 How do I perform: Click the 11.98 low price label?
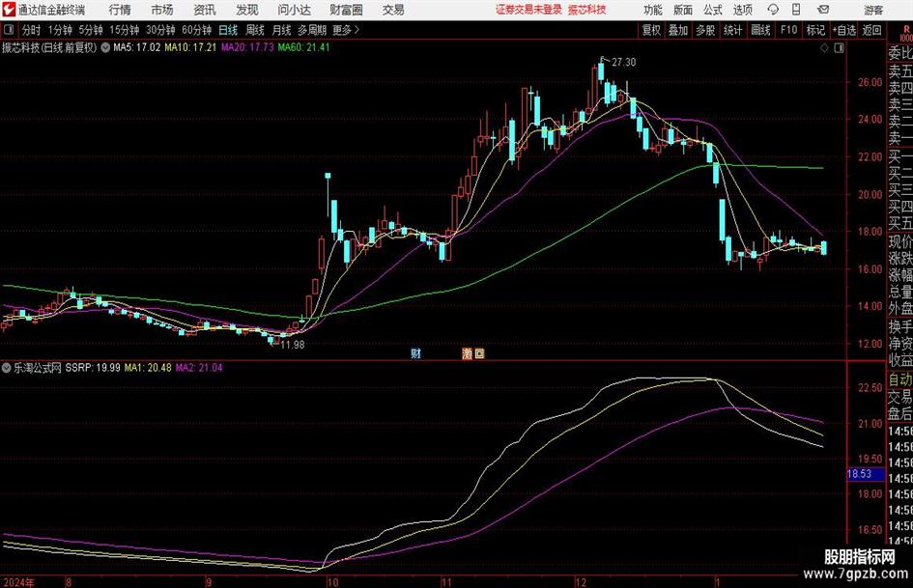point(293,344)
